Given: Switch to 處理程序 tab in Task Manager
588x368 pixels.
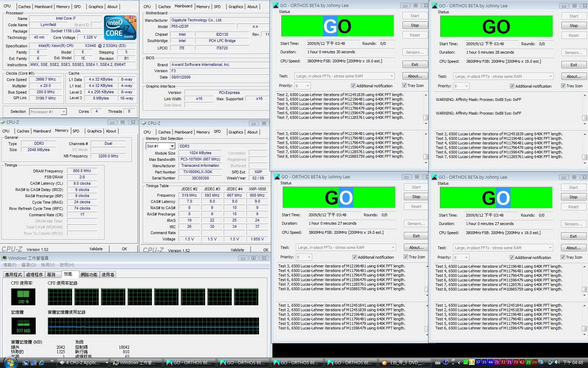Looking at the screenshot, I should [x=34, y=274].
